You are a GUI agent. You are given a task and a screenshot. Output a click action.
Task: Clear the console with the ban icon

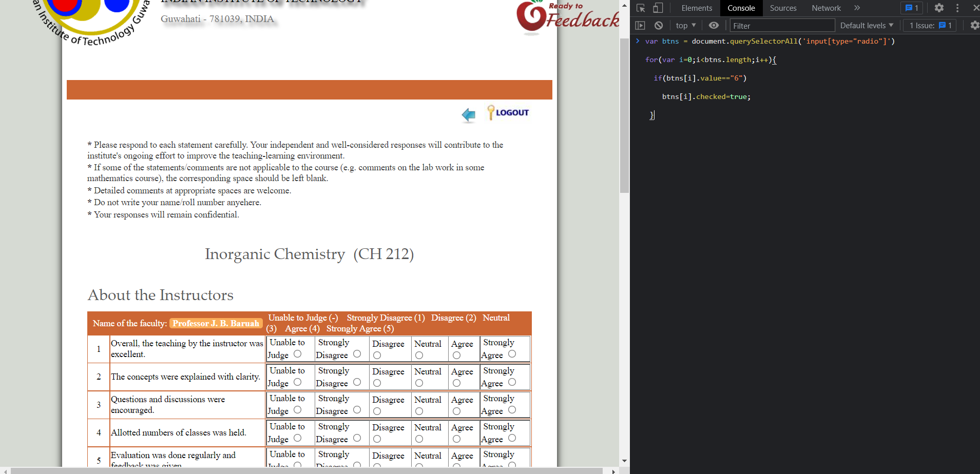[x=659, y=25]
